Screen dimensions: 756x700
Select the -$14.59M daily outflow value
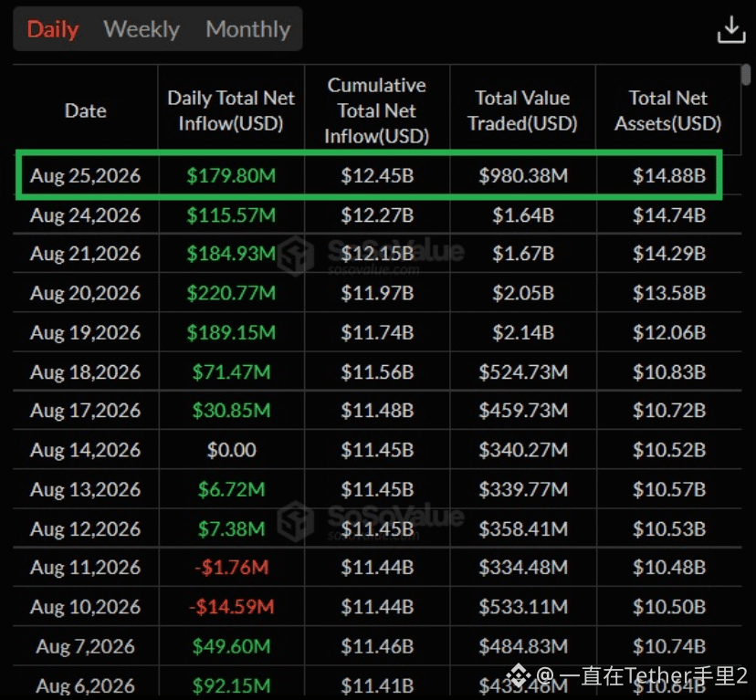[231, 607]
